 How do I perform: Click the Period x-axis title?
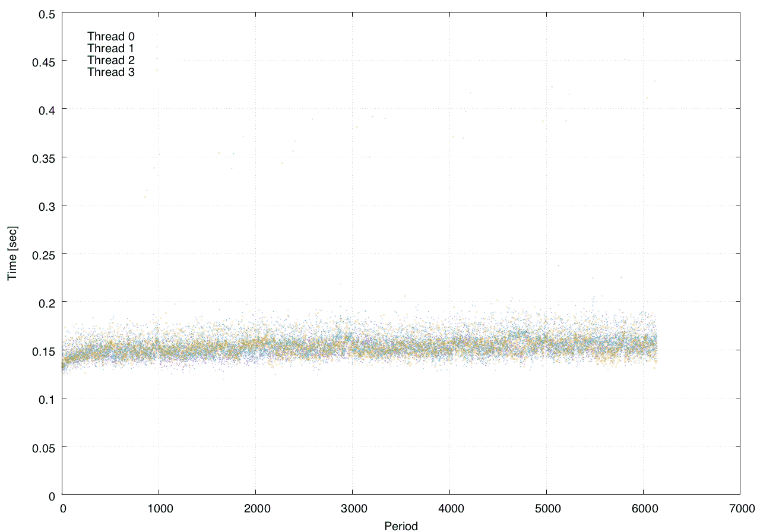[401, 526]
